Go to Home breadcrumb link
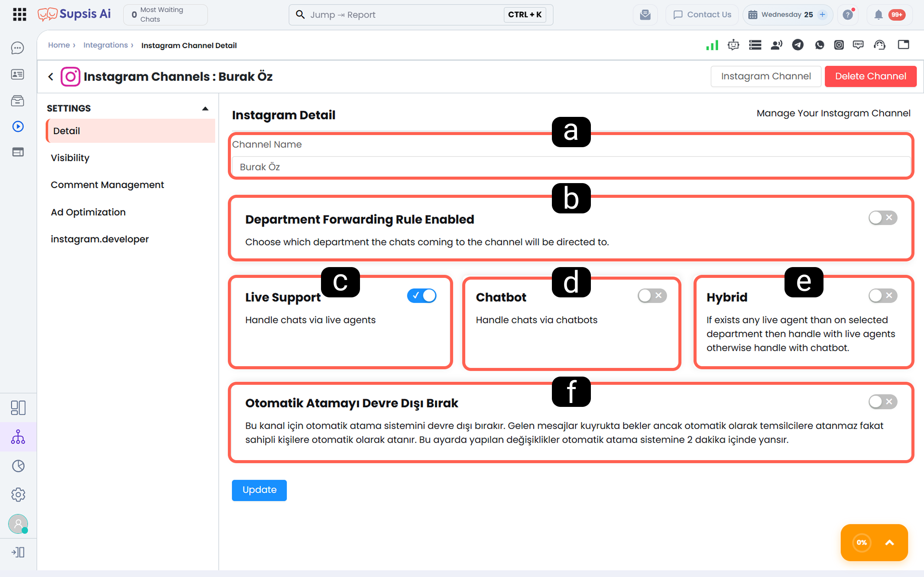Screen dimensions: 924x577 coord(59,45)
